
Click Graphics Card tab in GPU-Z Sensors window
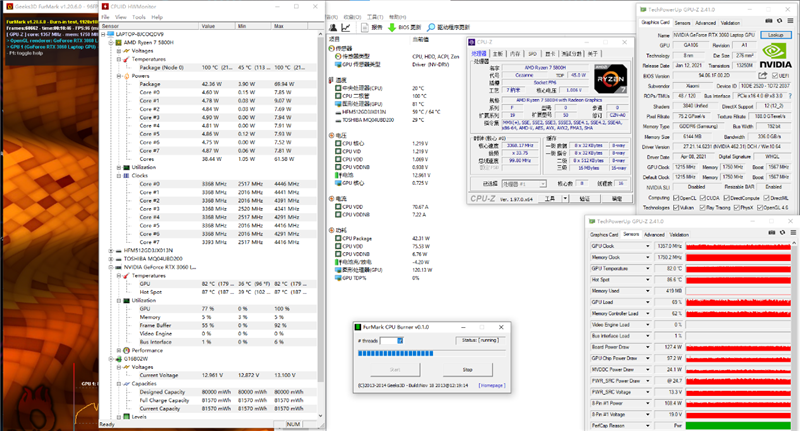tap(604, 235)
